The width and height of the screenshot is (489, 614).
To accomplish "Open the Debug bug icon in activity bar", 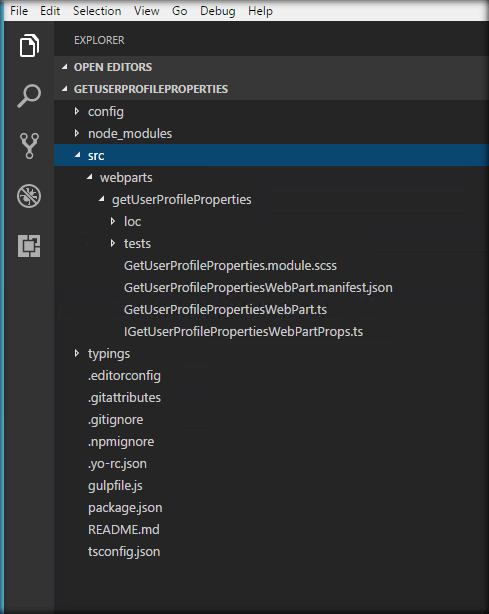I will [29, 196].
